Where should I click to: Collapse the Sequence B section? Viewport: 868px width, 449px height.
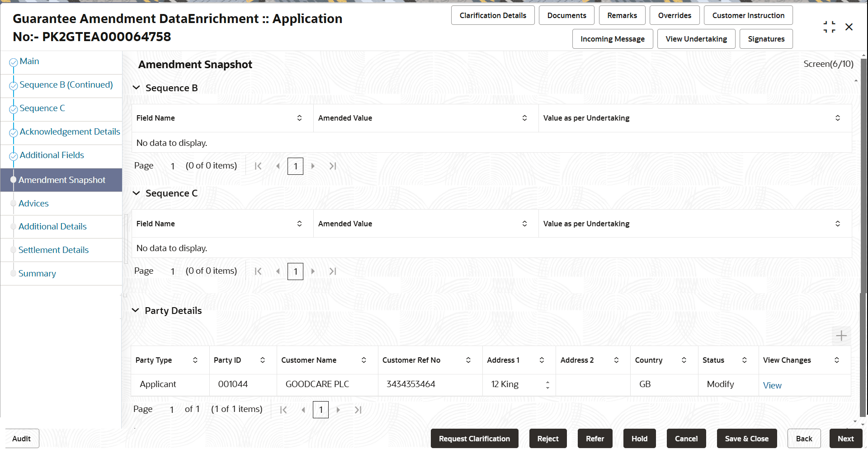(x=137, y=88)
